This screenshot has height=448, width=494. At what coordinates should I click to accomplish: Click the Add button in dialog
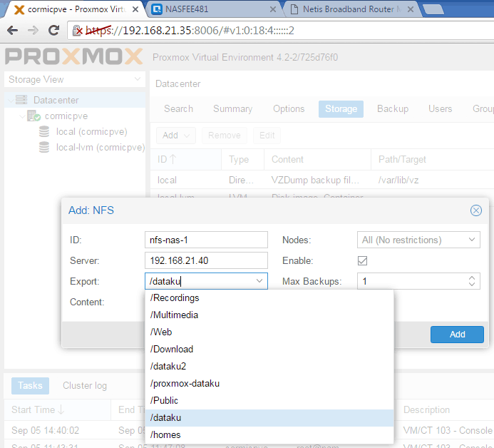click(x=457, y=334)
